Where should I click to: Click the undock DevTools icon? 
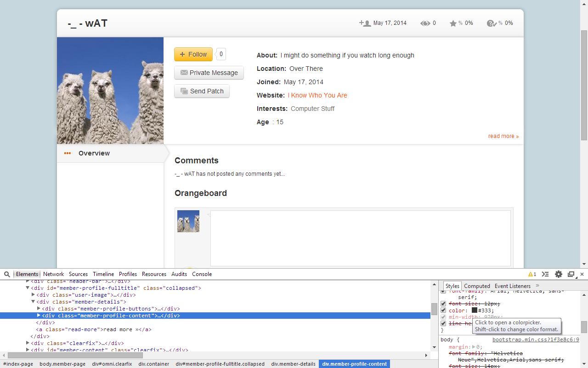coord(571,274)
